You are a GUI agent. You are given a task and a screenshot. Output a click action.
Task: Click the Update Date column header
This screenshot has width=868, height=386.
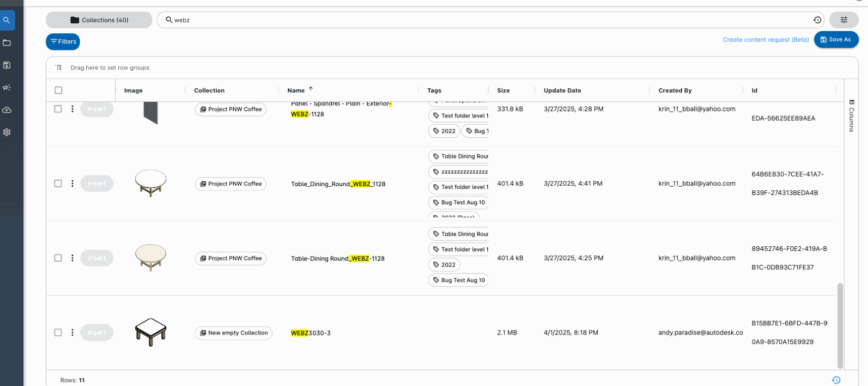click(562, 90)
